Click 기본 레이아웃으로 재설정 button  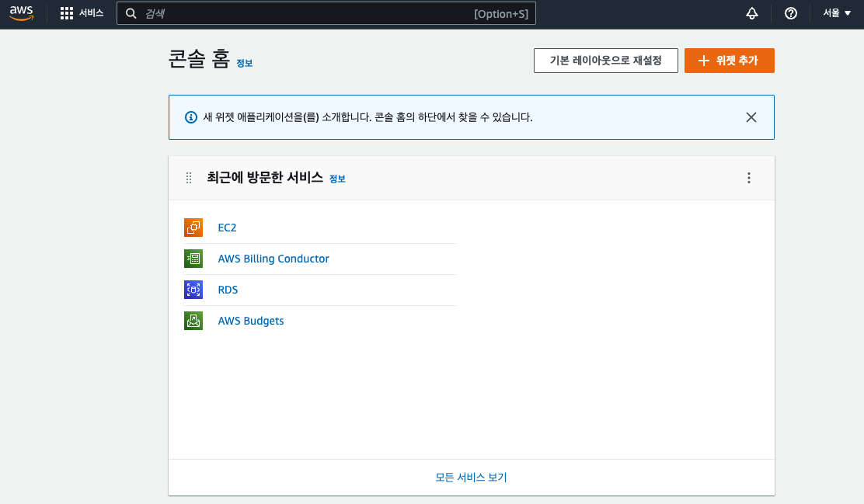point(605,61)
